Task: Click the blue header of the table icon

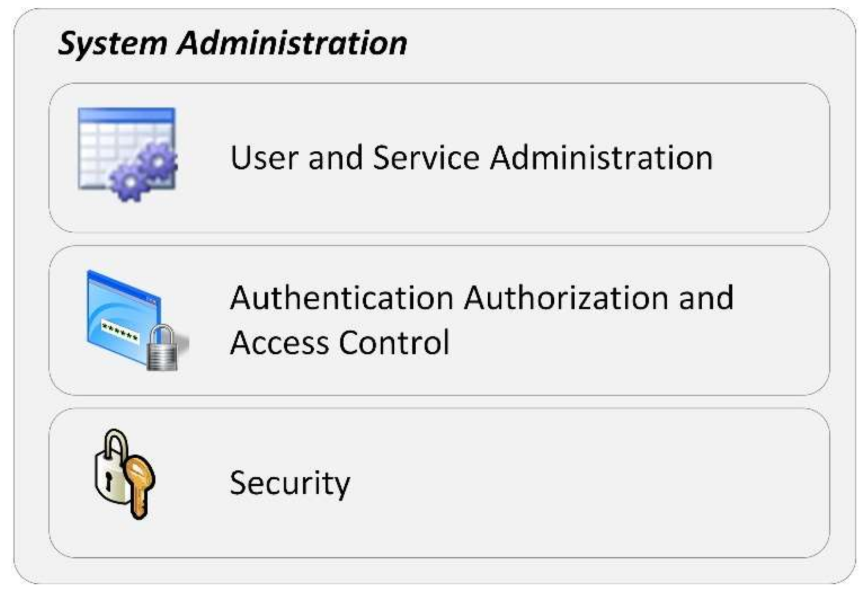Action: [x=126, y=115]
